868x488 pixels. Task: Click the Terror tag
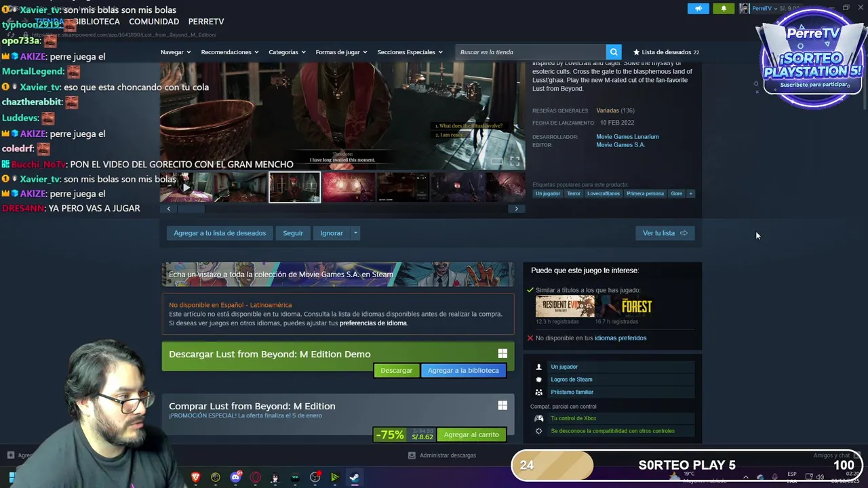click(x=574, y=194)
